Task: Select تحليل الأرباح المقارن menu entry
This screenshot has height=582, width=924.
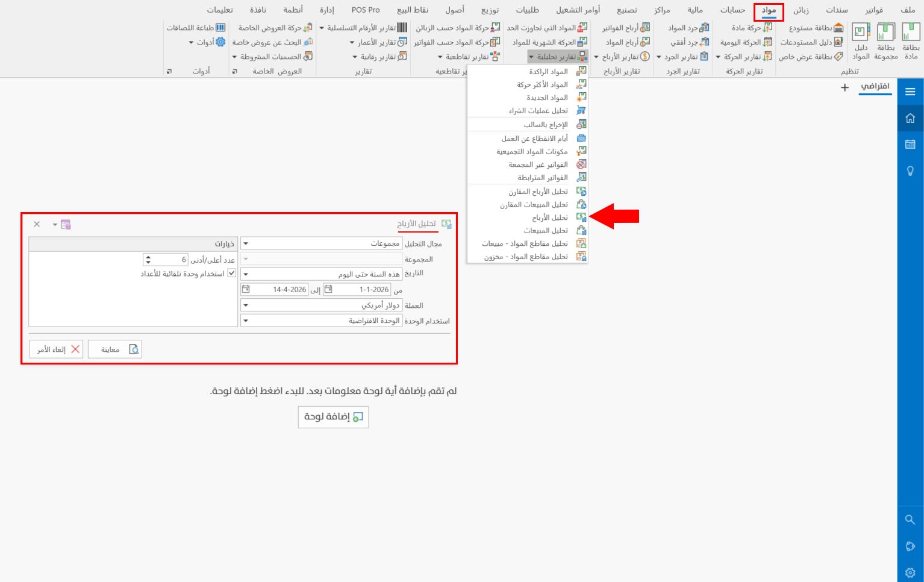Action: (x=528, y=192)
